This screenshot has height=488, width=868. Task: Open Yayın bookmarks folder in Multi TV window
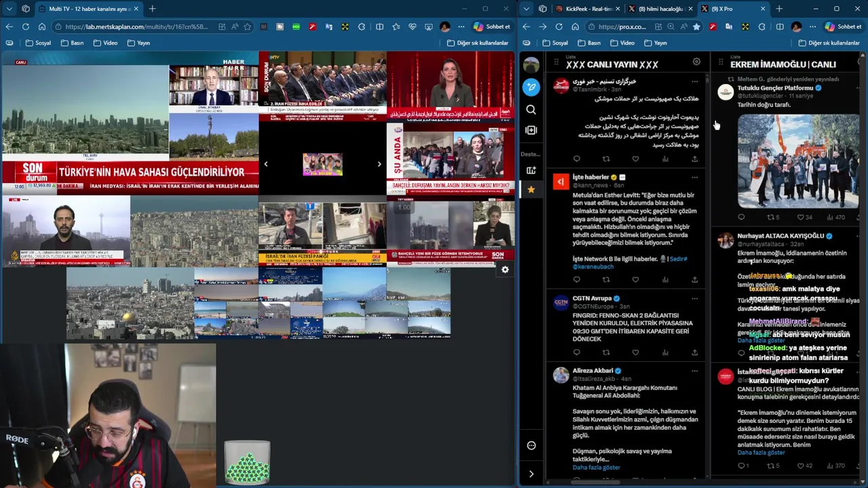pyautogui.click(x=138, y=43)
